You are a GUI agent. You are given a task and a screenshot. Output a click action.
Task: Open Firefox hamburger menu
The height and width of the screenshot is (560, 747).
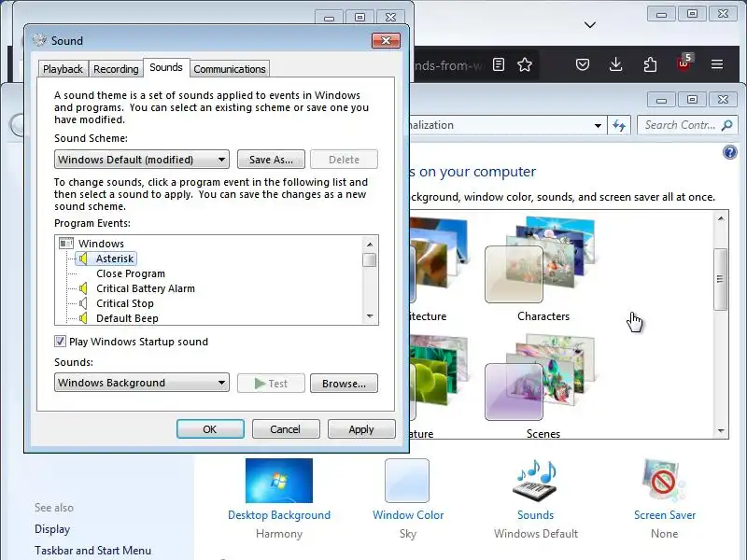tap(717, 64)
